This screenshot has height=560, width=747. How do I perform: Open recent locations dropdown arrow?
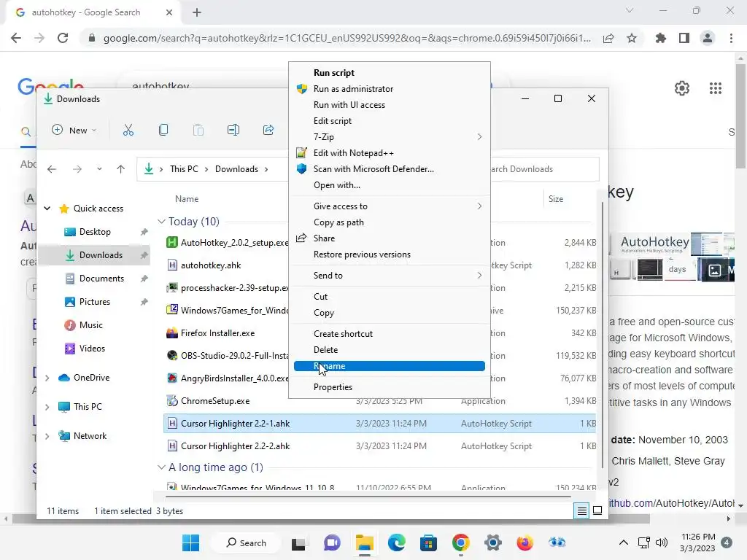coord(99,169)
